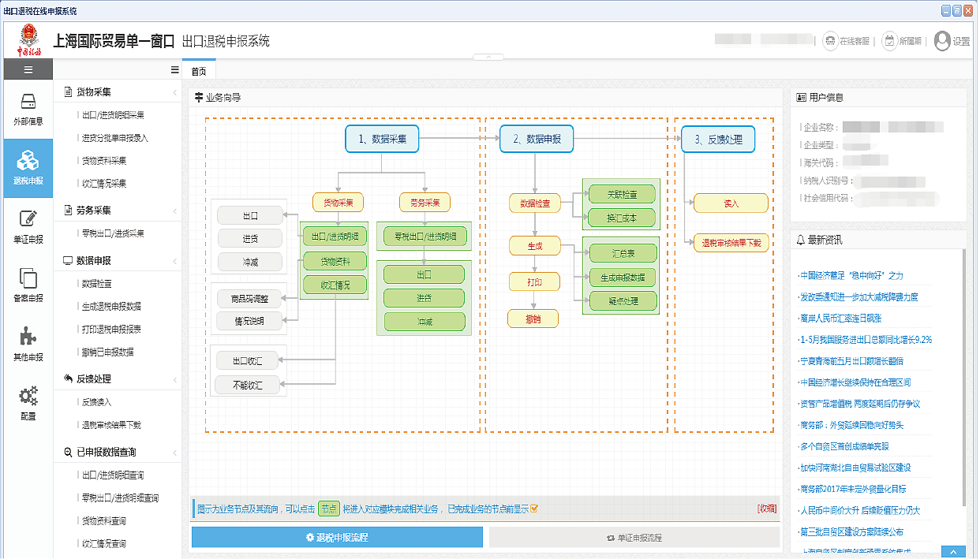Viewport: 980px width, 559px height.
Task: Click the 收缩 link in hint bar
Action: (766, 509)
